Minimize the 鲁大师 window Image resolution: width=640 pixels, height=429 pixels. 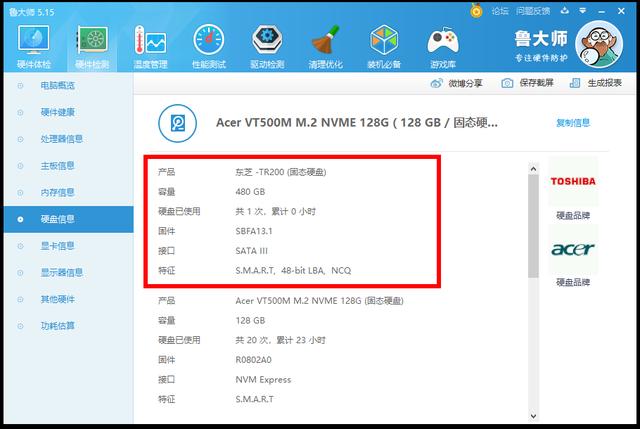coord(602,11)
